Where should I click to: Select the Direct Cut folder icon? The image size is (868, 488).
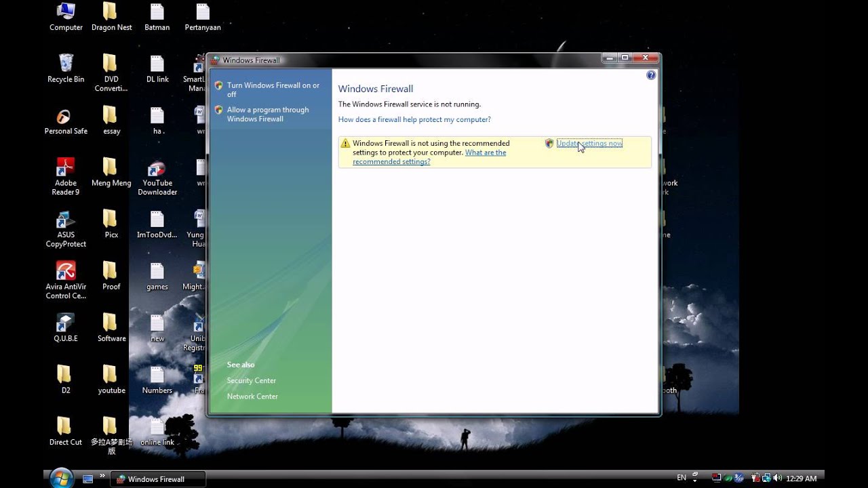(x=66, y=432)
